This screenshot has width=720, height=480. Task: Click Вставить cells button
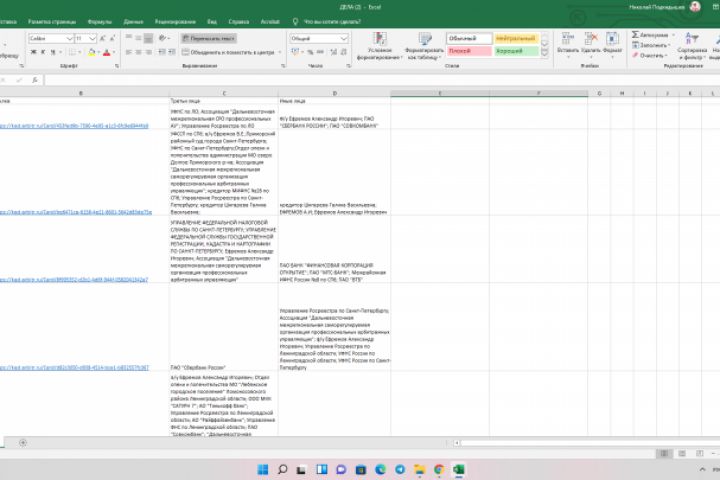coord(568,45)
